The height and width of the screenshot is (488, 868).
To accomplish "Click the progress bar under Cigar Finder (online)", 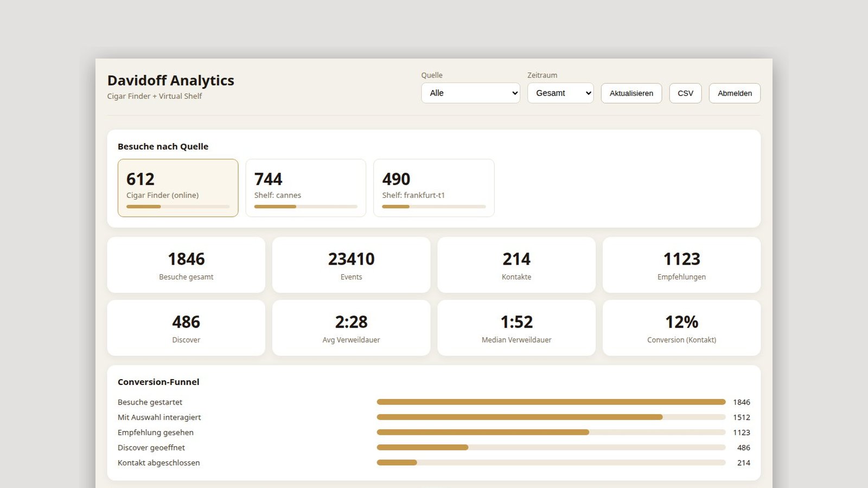I will (178, 207).
